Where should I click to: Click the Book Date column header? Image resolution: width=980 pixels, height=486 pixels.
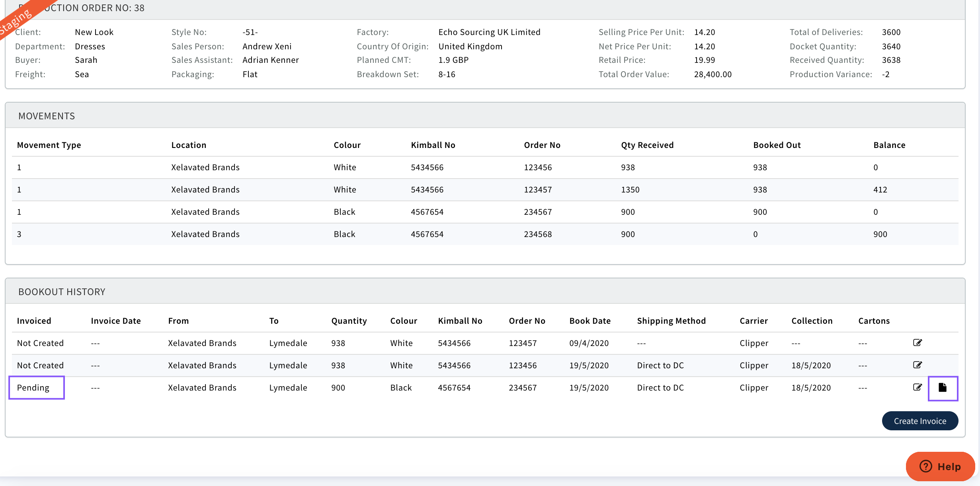coord(590,321)
